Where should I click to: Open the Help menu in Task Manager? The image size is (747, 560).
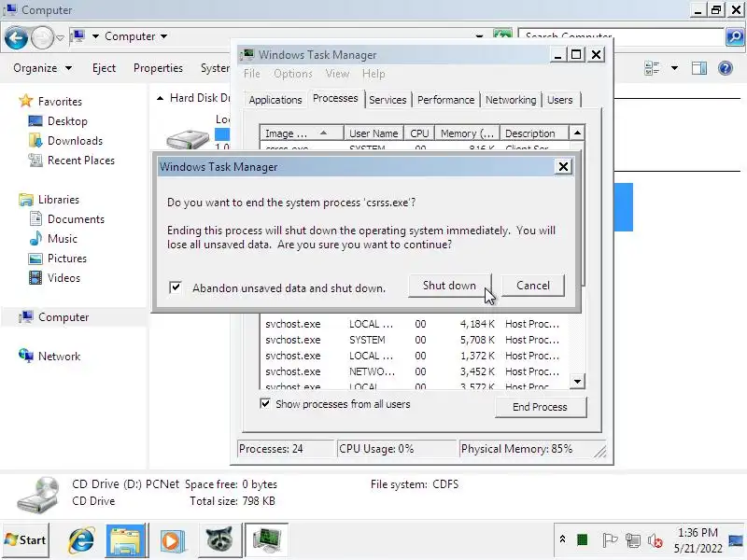click(373, 74)
